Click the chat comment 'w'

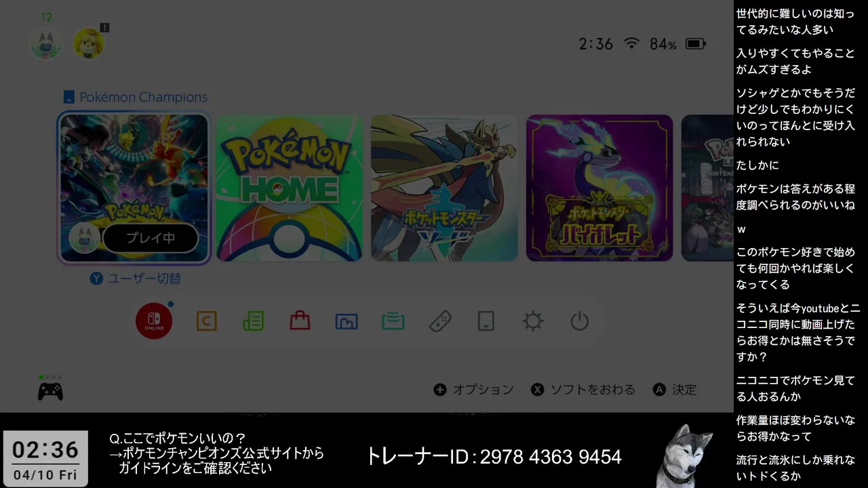(741, 229)
